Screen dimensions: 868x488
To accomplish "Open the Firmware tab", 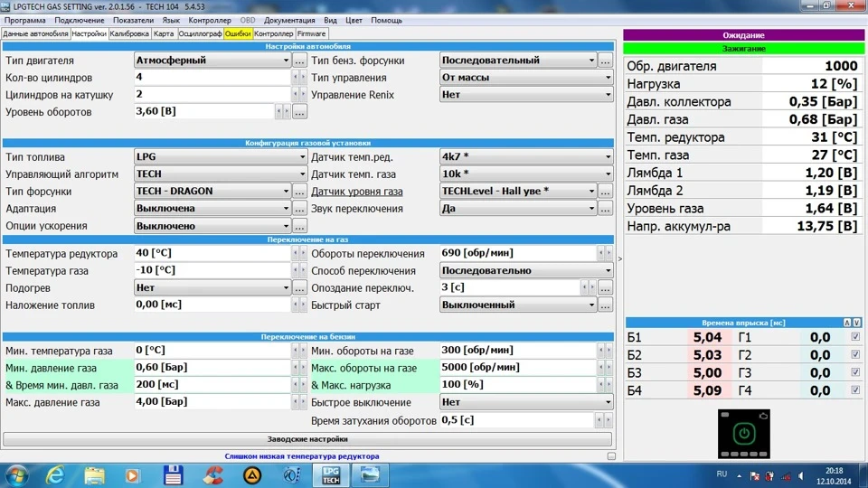I will 312,33.
